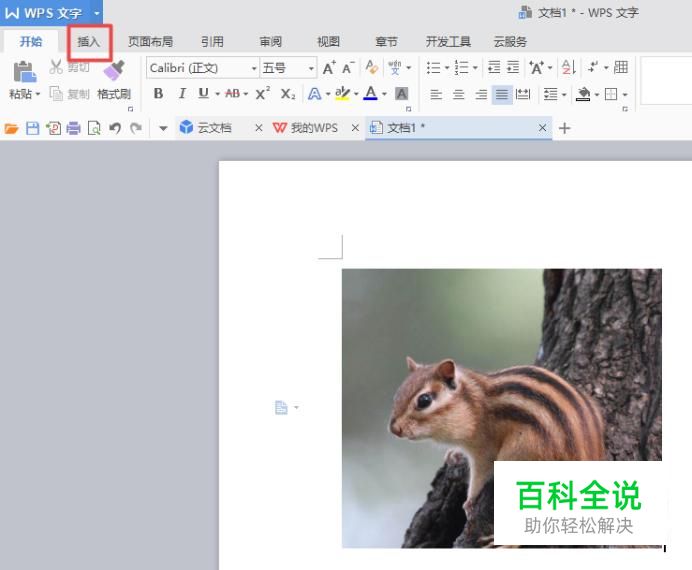Align text right

[x=481, y=94]
